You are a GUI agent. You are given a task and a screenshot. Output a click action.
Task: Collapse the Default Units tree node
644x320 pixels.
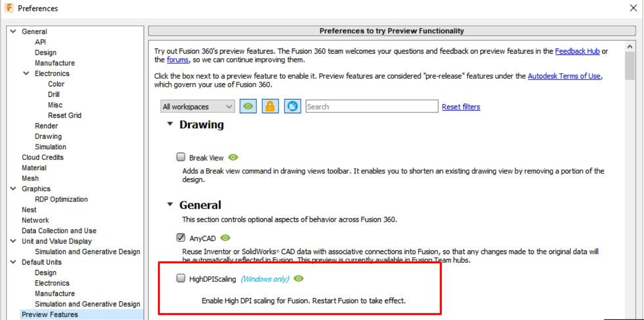[13, 262]
